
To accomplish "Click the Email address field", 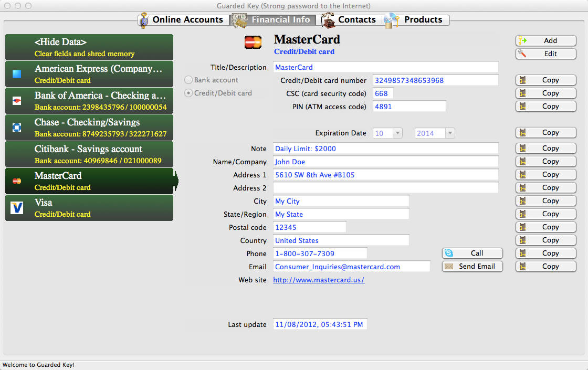I will point(351,267).
